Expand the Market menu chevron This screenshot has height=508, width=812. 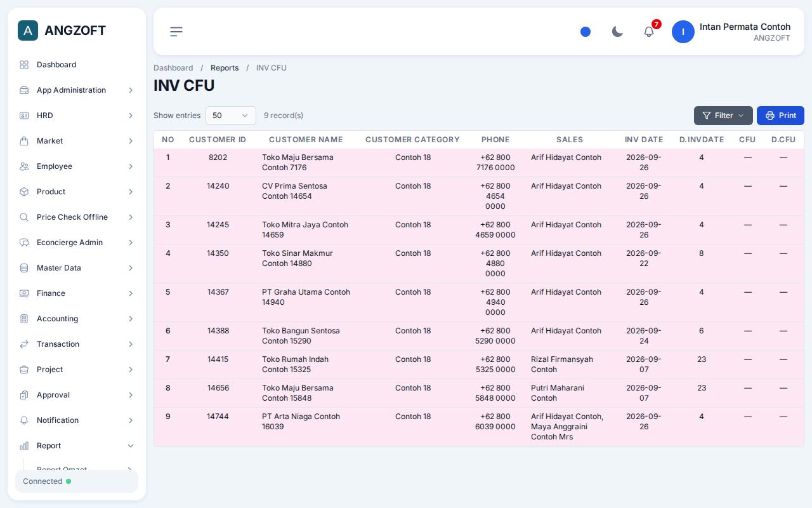131,141
